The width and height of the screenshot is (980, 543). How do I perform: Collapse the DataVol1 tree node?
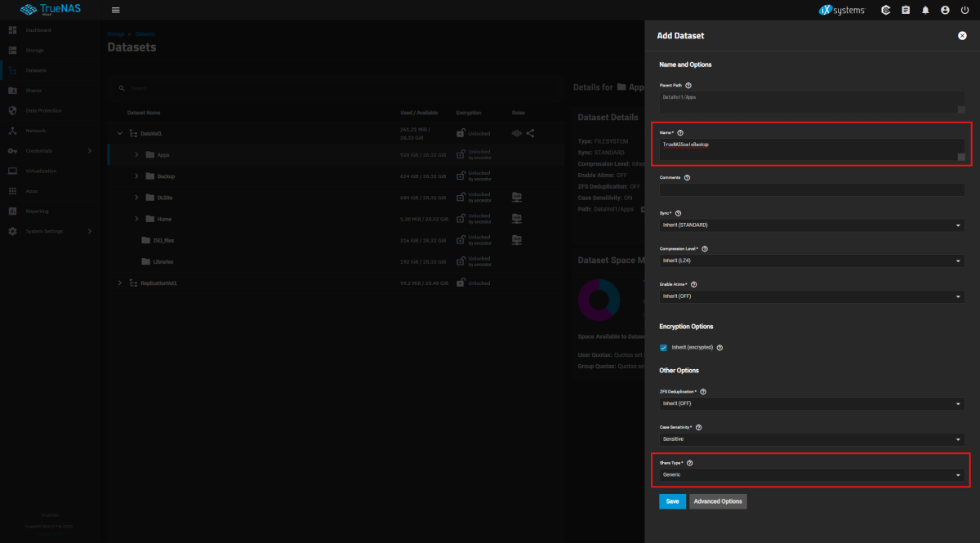pos(120,133)
